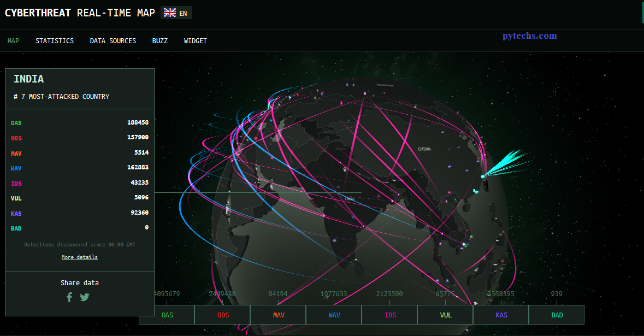Image resolution: width=644 pixels, height=336 pixels.
Task: Select the WIDGET tab
Action: 196,40
